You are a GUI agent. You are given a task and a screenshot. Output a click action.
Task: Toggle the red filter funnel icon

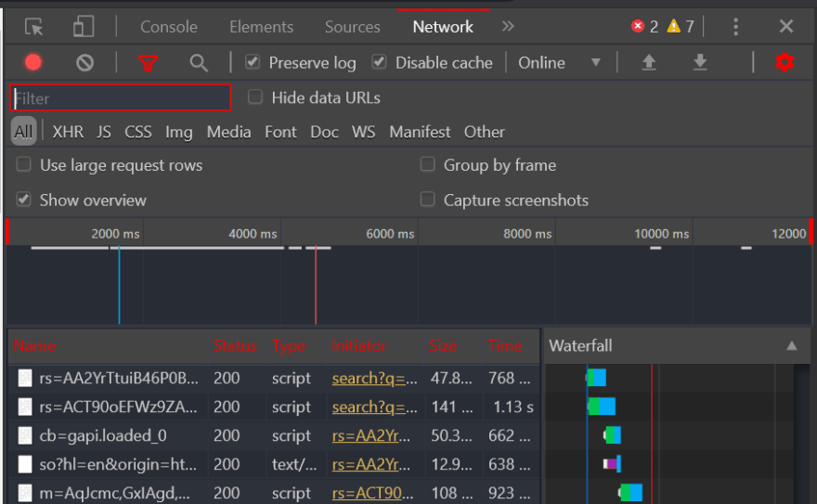point(148,63)
